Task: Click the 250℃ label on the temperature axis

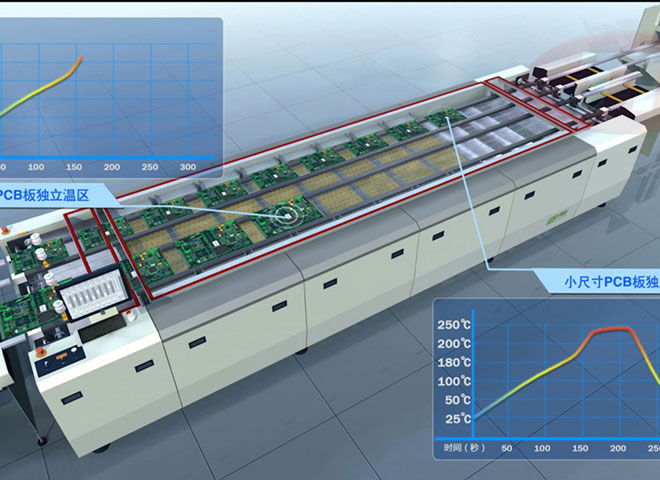Action: pyautogui.click(x=453, y=325)
